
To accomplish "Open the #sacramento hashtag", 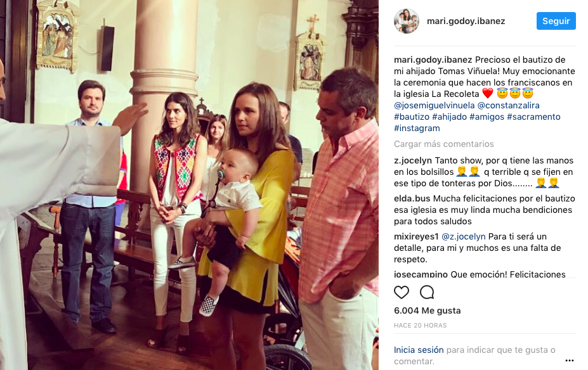I will [533, 117].
